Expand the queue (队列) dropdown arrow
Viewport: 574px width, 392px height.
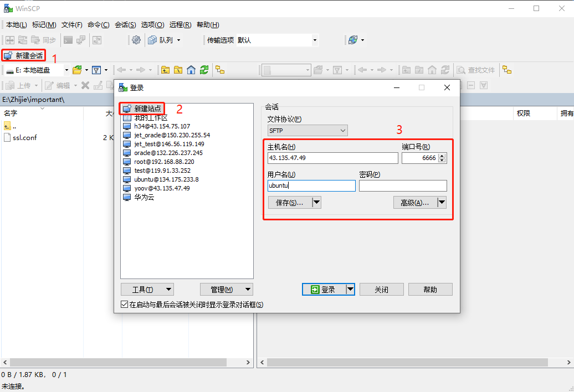pyautogui.click(x=178, y=40)
